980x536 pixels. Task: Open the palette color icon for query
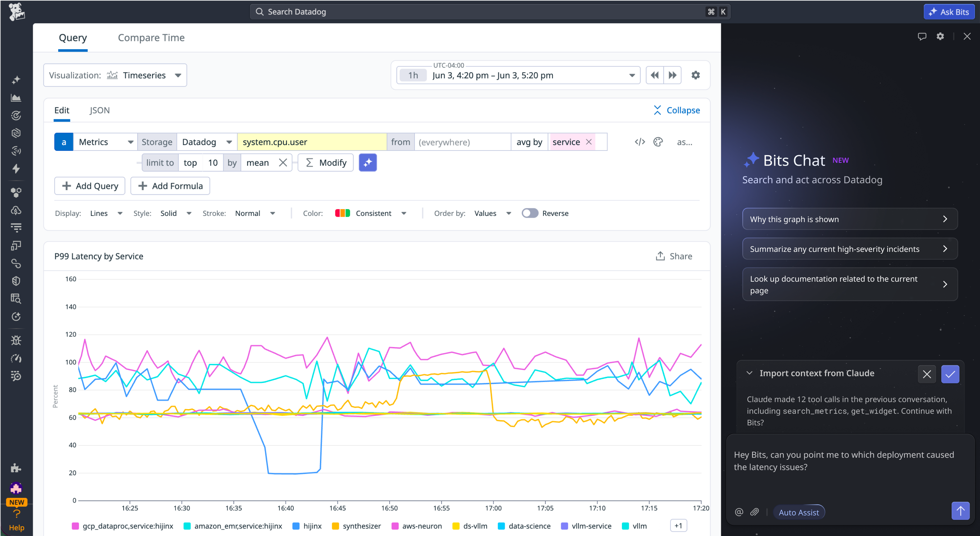658,142
